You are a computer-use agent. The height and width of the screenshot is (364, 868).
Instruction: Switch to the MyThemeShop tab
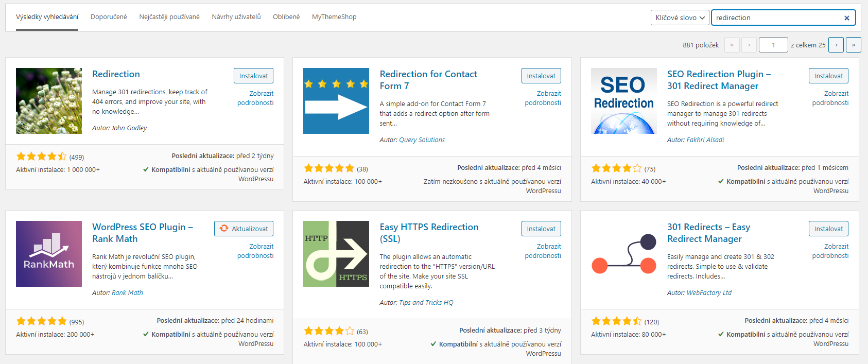334,17
